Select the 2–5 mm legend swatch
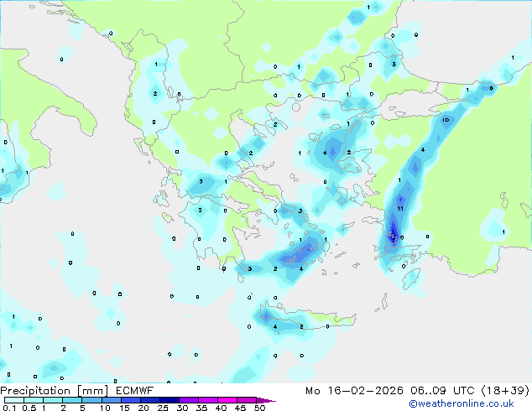The image size is (532, 411). [x=72, y=400]
